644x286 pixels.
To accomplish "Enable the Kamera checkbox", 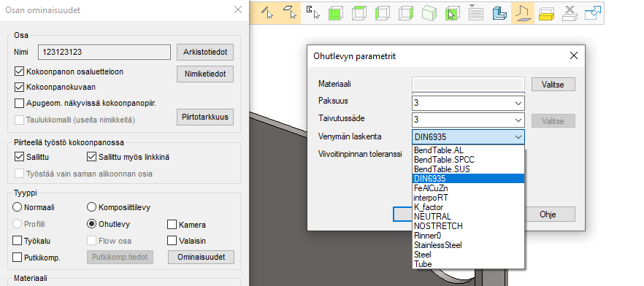I will (x=172, y=225).
